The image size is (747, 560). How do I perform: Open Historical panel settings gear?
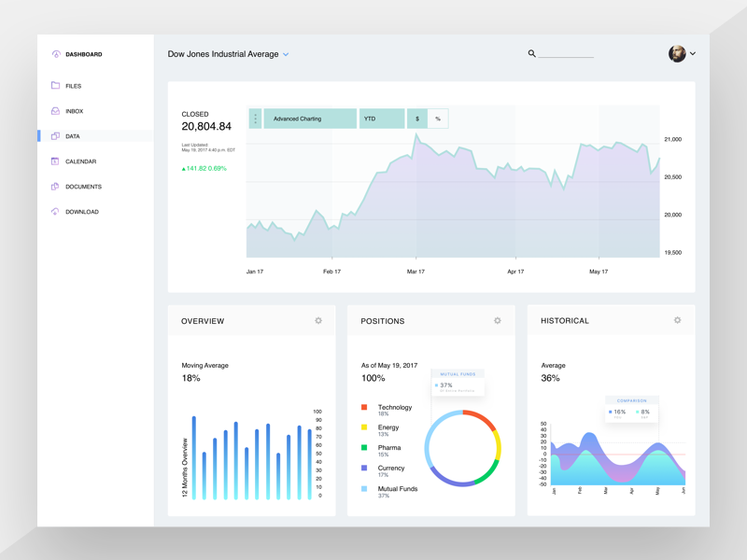click(678, 321)
